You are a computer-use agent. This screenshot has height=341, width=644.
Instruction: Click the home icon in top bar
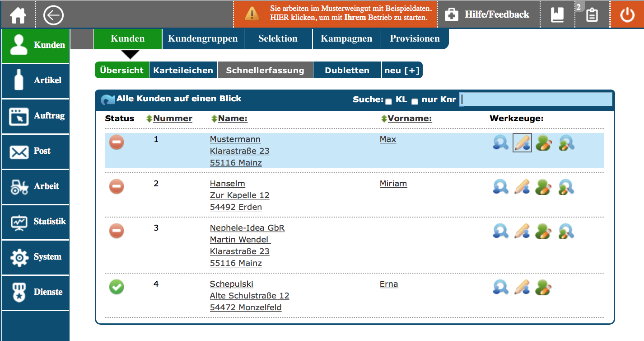point(19,16)
